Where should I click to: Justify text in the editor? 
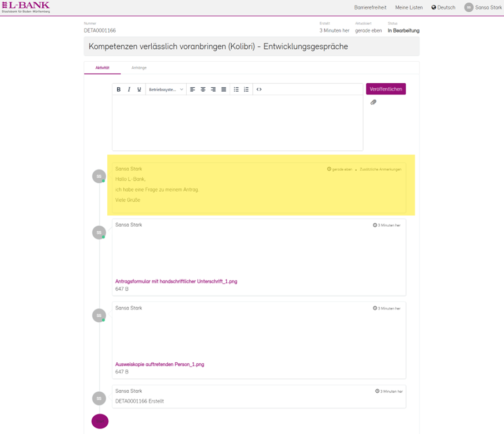223,89
